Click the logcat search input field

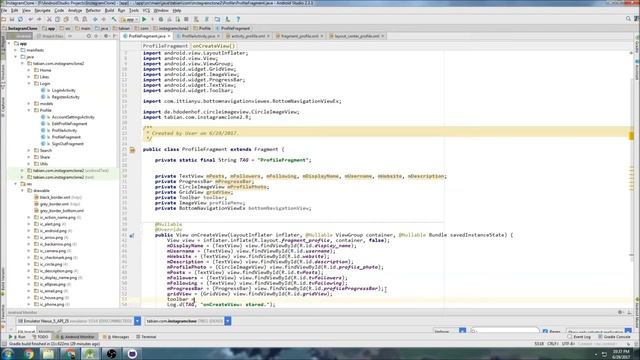[x=505, y=331]
